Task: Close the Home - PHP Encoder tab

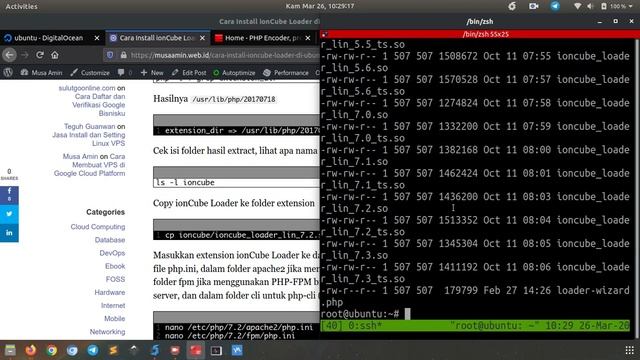Action: coord(308,38)
